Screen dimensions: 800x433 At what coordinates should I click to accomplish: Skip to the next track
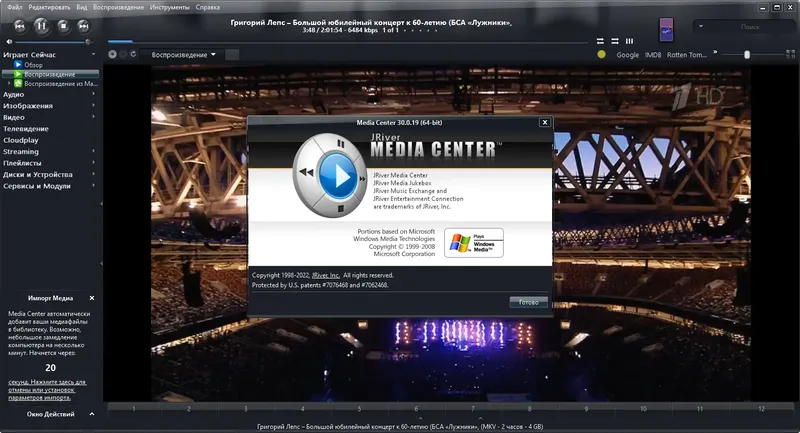[x=84, y=26]
